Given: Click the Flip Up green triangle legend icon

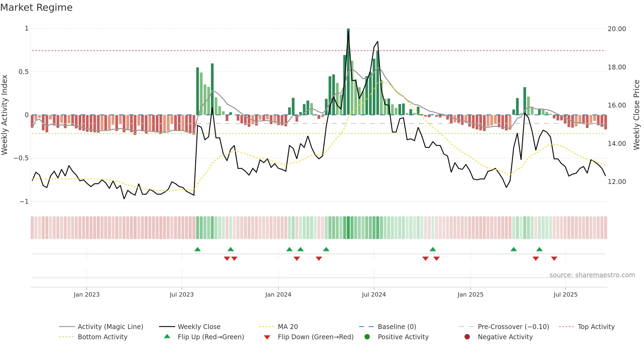Looking at the screenshot, I should pos(167,337).
